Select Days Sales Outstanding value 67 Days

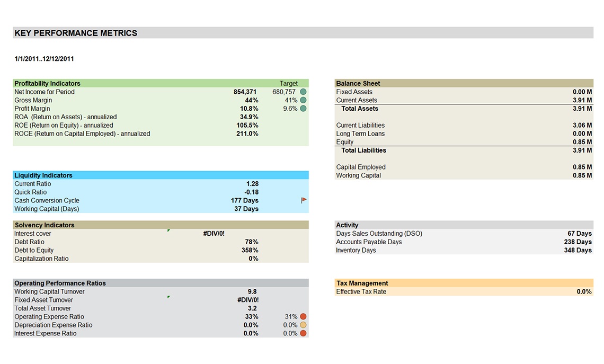point(579,234)
